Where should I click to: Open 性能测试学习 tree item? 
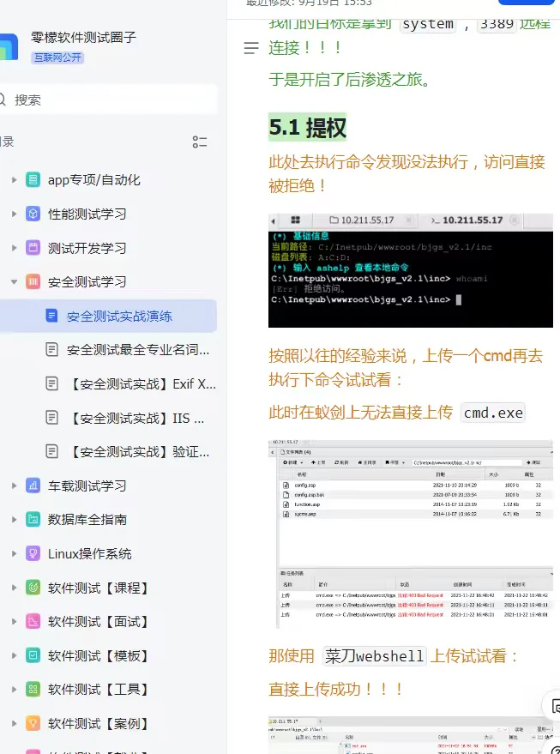(x=87, y=214)
